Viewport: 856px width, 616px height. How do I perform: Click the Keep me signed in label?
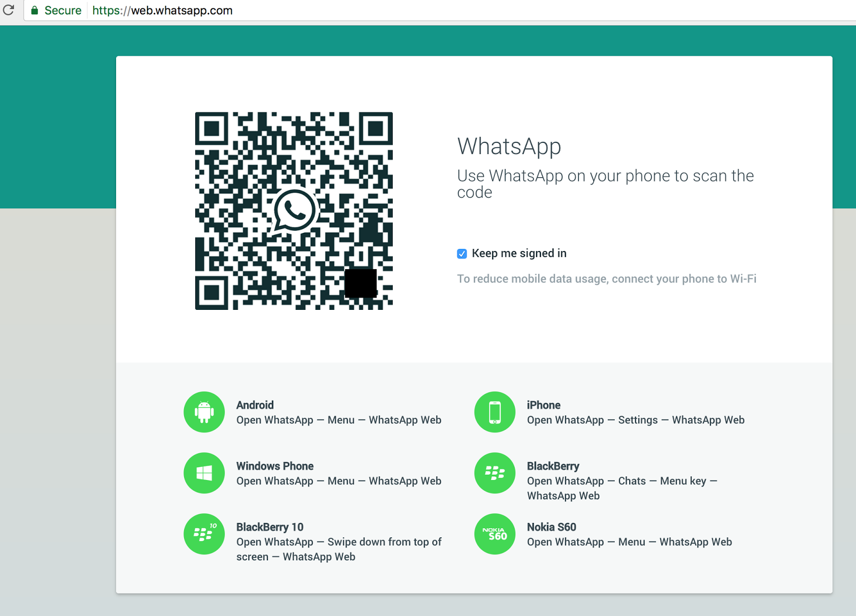click(519, 253)
